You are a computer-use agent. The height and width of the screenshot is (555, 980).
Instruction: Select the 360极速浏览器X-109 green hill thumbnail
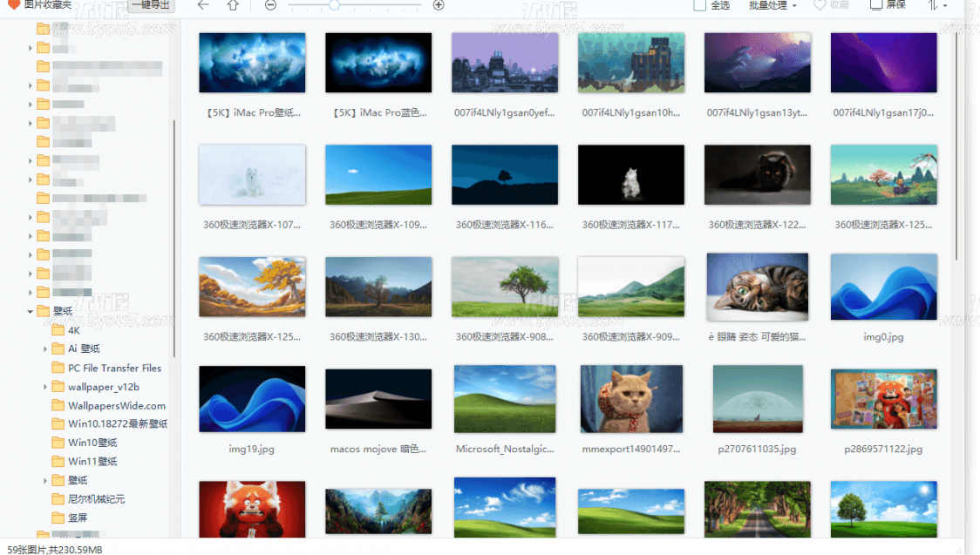378,175
